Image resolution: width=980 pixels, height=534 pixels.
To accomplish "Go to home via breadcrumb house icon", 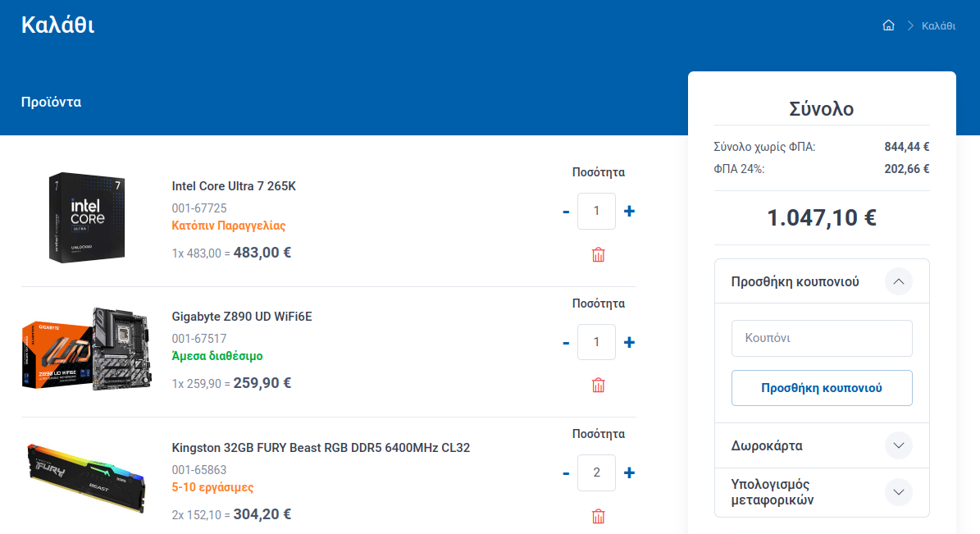I will [888, 25].
